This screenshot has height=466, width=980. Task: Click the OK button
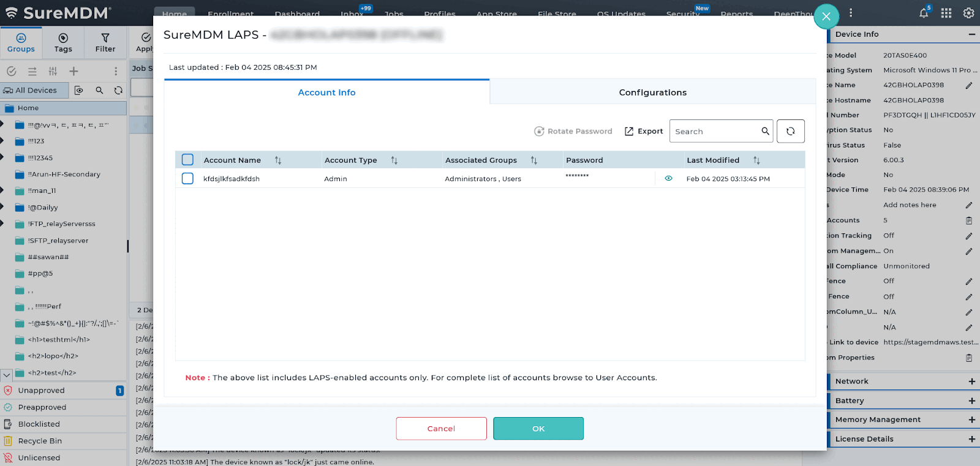point(538,429)
